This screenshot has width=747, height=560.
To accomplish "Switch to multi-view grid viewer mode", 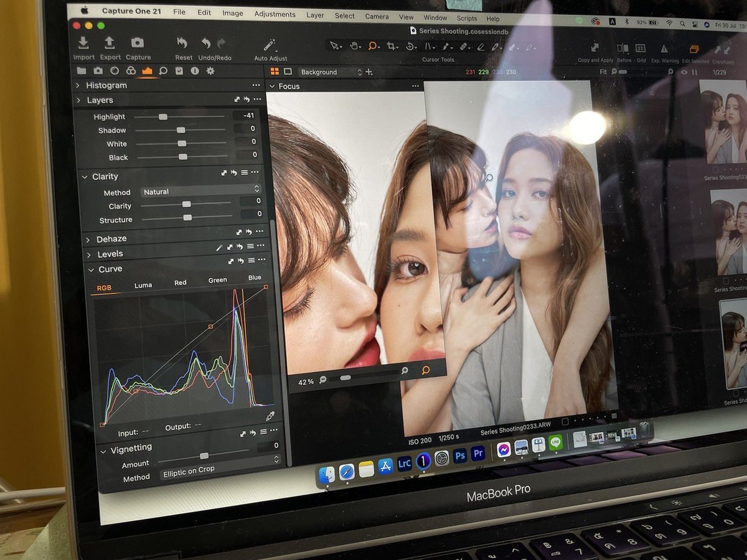I will point(275,72).
